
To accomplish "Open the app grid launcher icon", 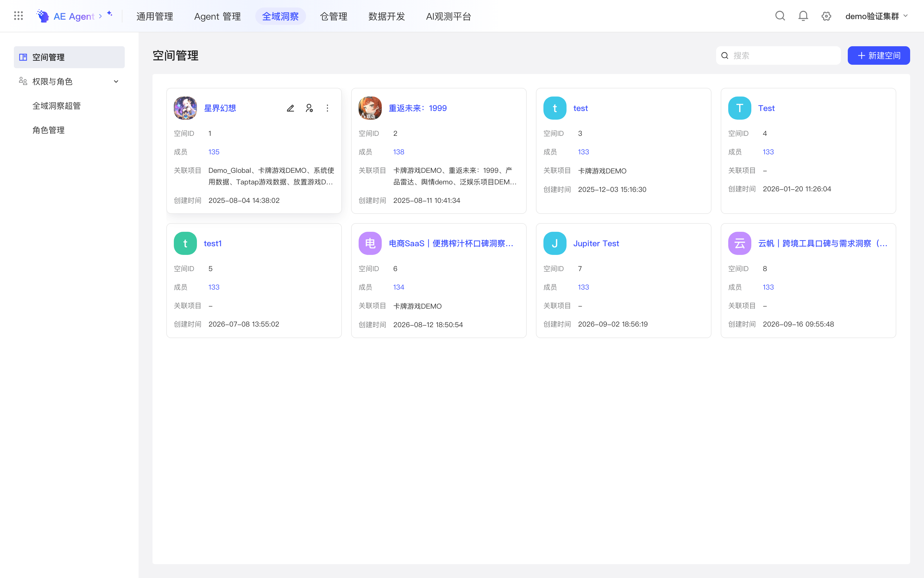I will tap(18, 16).
